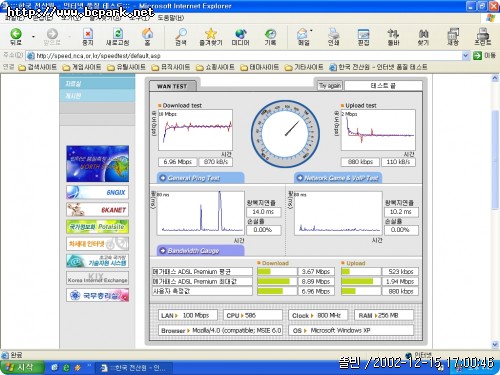The height and width of the screenshot is (375, 500).
Task: Open the Favorites star icon
Action: pos(211,34)
